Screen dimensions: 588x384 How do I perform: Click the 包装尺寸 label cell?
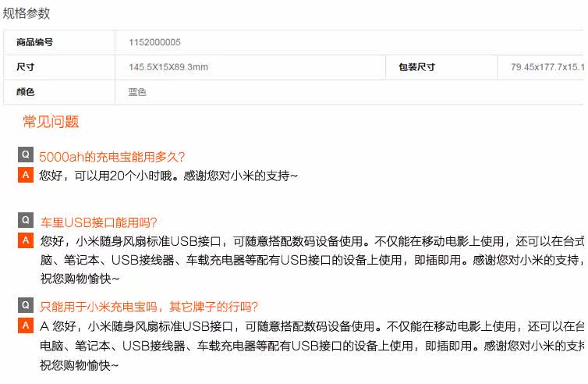point(441,67)
